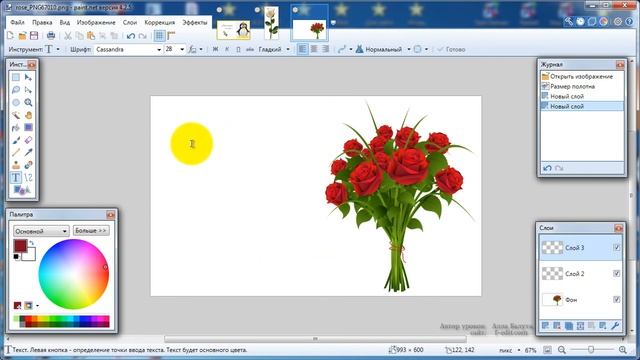Click the Open file folder icon
Viewport: 640px width, 360px height.
pos(22,36)
